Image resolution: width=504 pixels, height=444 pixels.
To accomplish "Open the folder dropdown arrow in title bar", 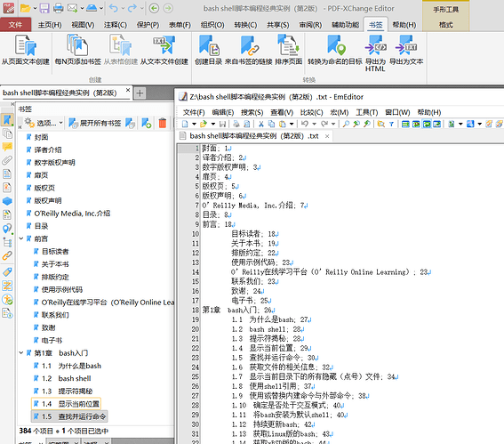I will (x=35, y=8).
